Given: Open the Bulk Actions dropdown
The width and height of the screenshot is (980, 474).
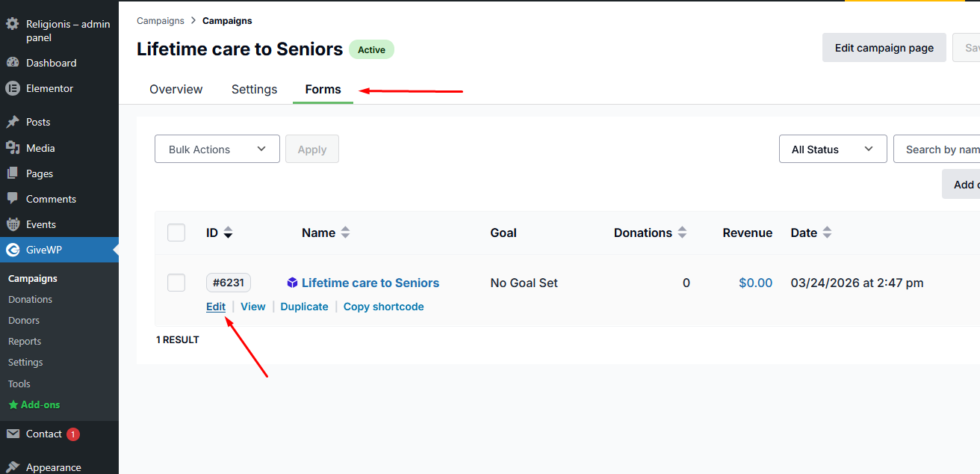Looking at the screenshot, I should [217, 149].
